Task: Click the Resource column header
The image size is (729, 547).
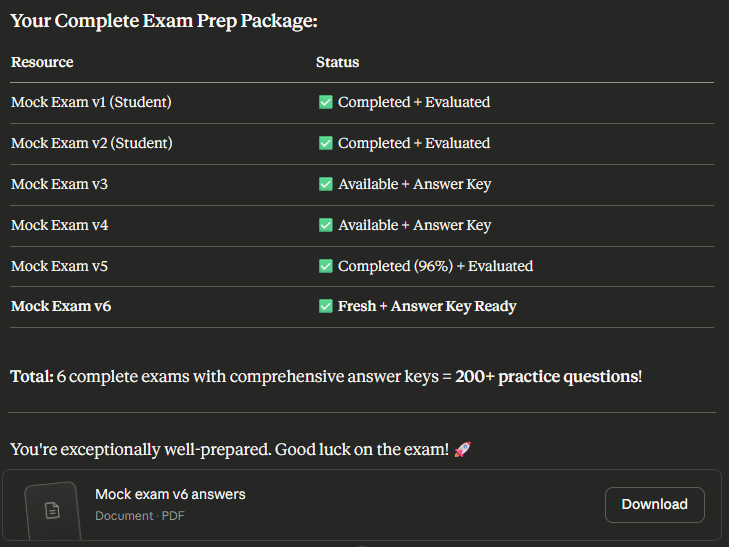Action: [42, 62]
